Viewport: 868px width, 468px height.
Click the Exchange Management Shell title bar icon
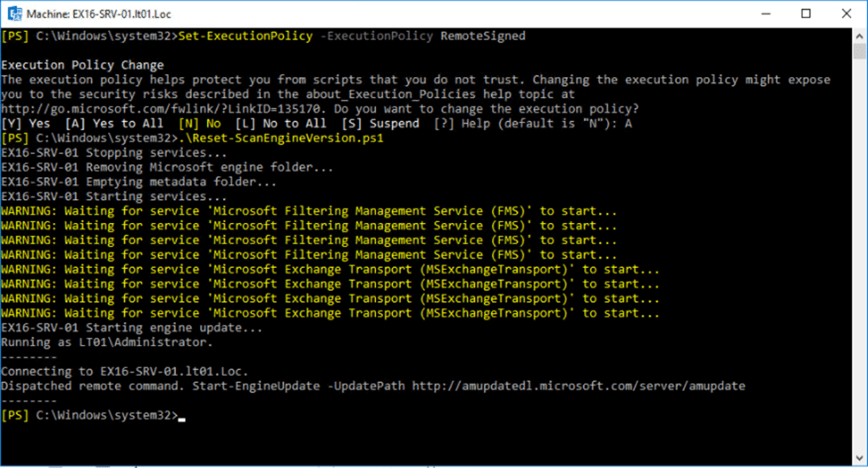(14, 14)
